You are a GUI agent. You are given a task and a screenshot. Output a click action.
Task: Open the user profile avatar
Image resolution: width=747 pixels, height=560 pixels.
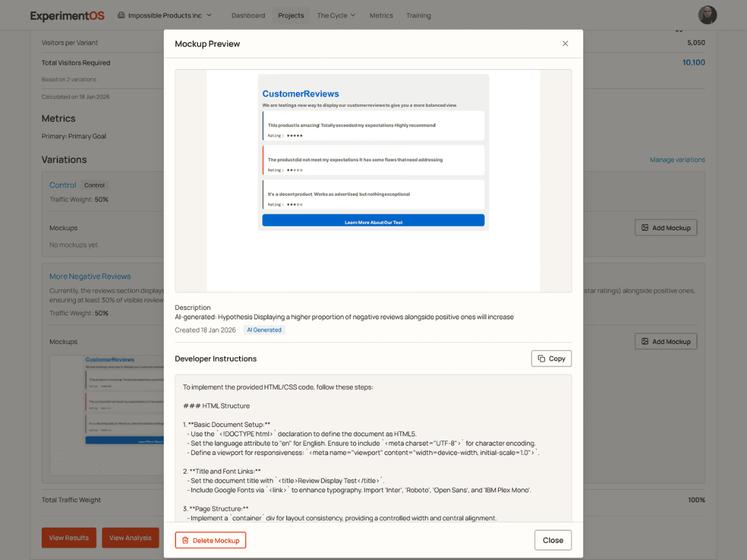tap(707, 15)
